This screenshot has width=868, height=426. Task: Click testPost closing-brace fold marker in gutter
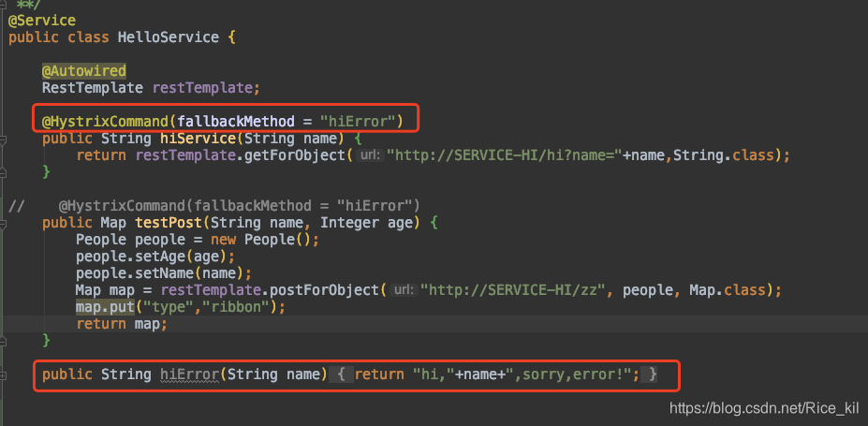pos(3,342)
